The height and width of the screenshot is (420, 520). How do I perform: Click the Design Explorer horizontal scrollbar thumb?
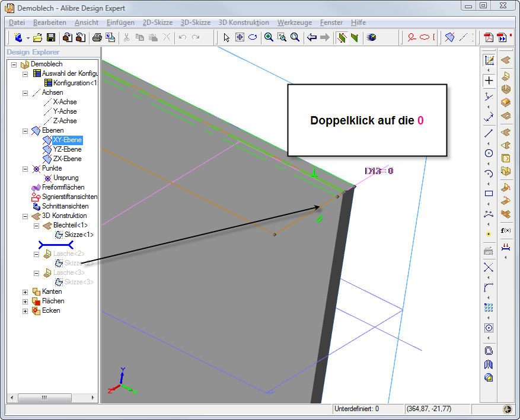pos(44,397)
